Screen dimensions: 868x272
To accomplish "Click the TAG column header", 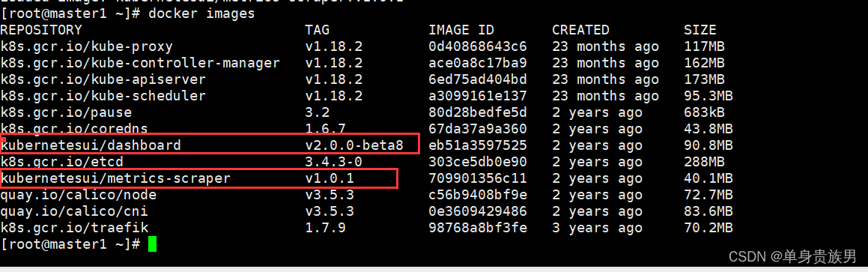I will click(x=318, y=30).
